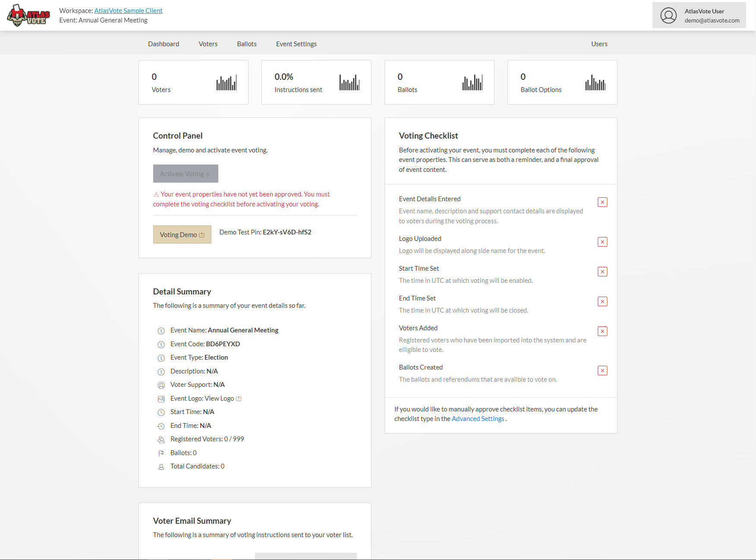Open AtlasVote Sample Client workspace link
Screen dimensions: 756x560
tap(128, 11)
